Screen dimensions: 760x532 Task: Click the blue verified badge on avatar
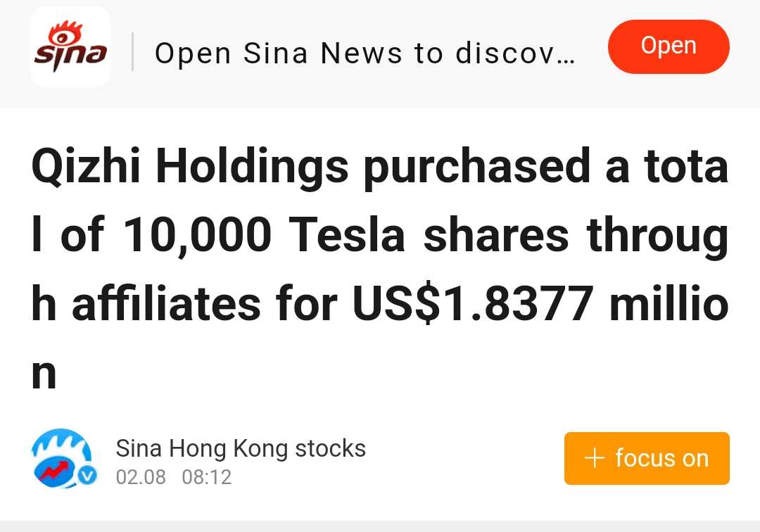click(x=88, y=476)
